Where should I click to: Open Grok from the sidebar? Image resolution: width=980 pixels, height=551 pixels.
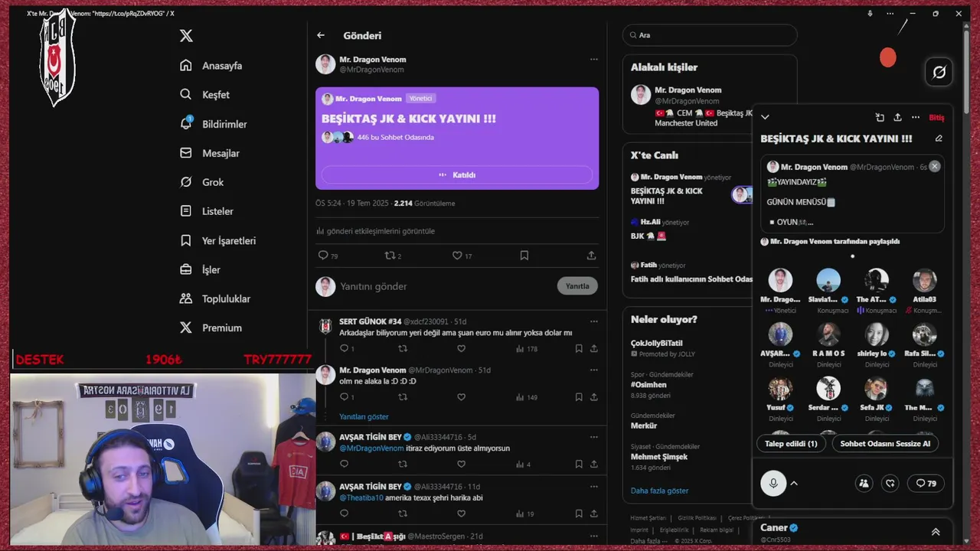201,182
